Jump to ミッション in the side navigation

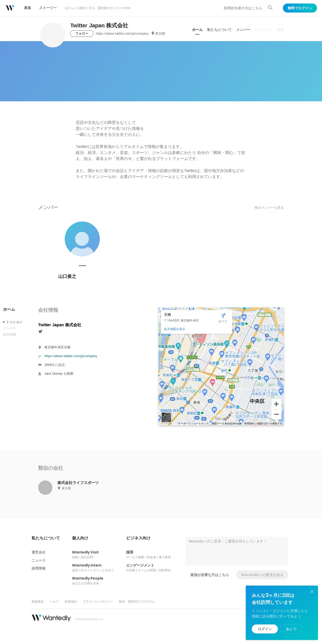point(14,322)
